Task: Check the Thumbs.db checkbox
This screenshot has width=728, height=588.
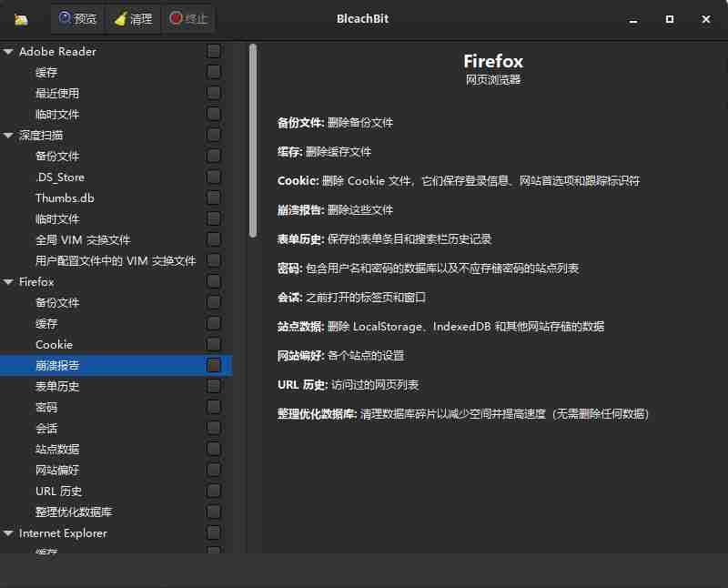Action: [214, 198]
